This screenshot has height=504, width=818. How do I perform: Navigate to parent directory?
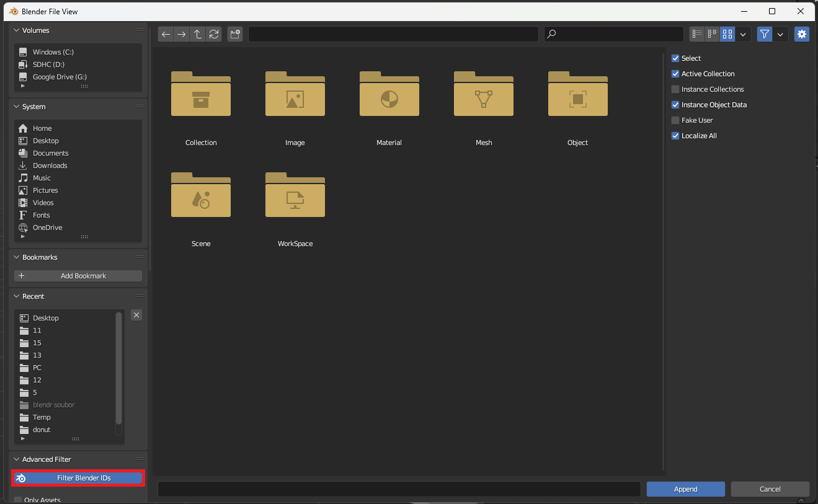[x=198, y=35]
